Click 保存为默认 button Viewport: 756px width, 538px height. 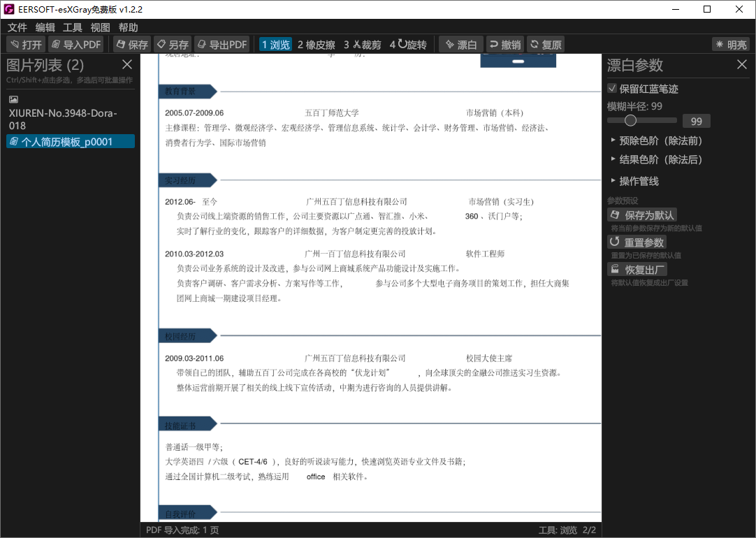click(641, 215)
